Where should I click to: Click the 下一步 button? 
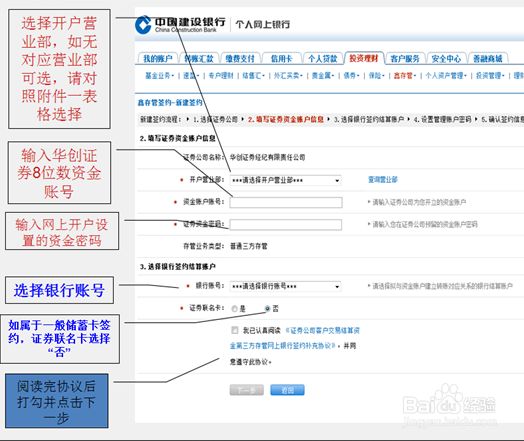247,390
